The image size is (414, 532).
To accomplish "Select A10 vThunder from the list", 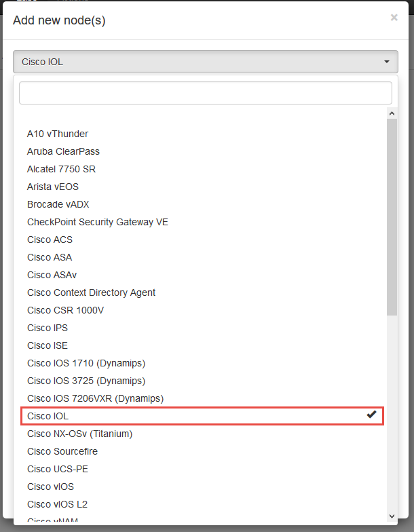I will (202, 134).
